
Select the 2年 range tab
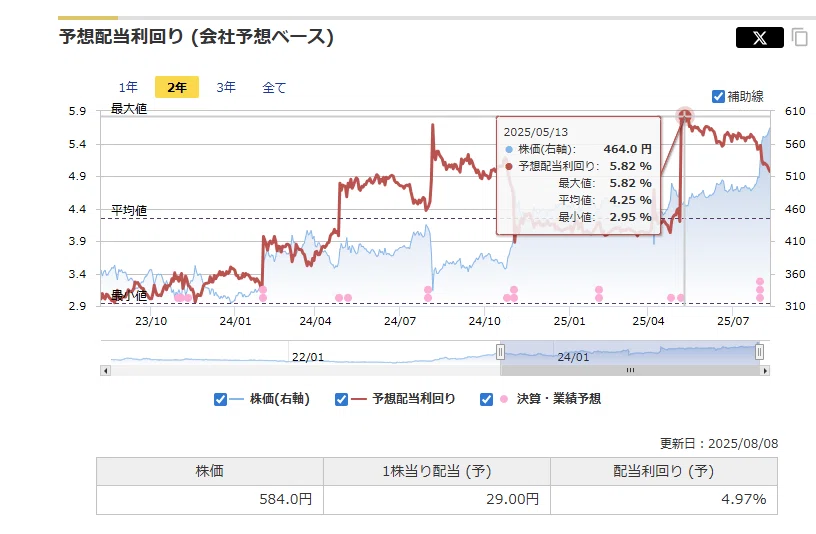coord(177,87)
